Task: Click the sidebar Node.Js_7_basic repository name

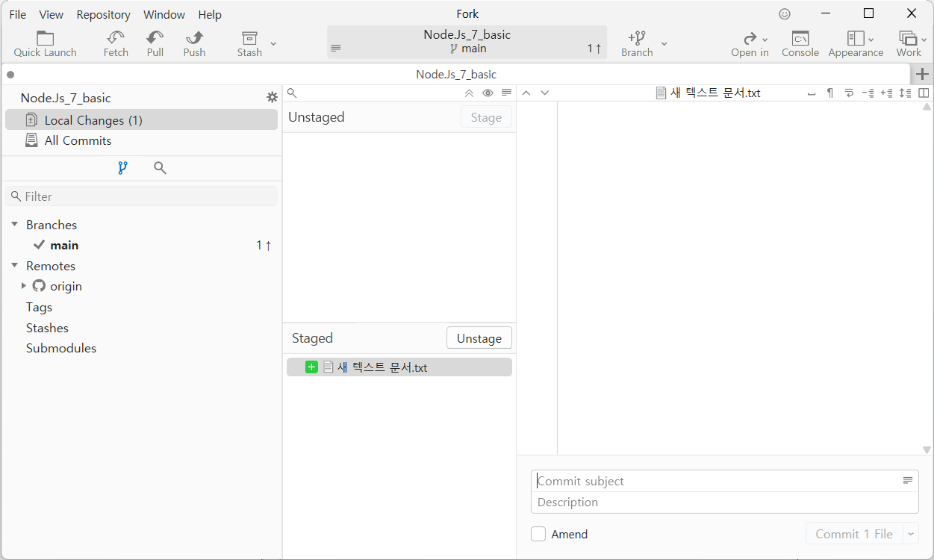Action: (66, 98)
